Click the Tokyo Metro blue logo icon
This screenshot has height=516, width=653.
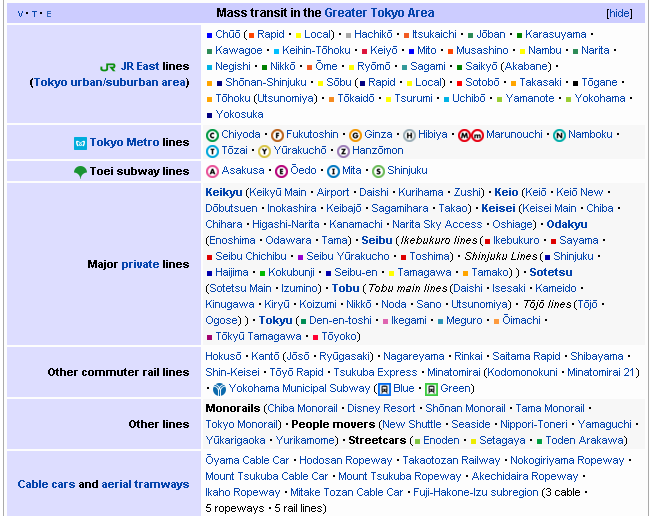pyautogui.click(x=80, y=143)
